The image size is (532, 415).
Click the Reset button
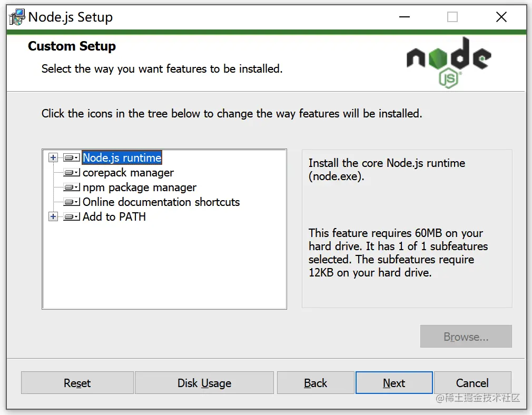[x=77, y=383]
